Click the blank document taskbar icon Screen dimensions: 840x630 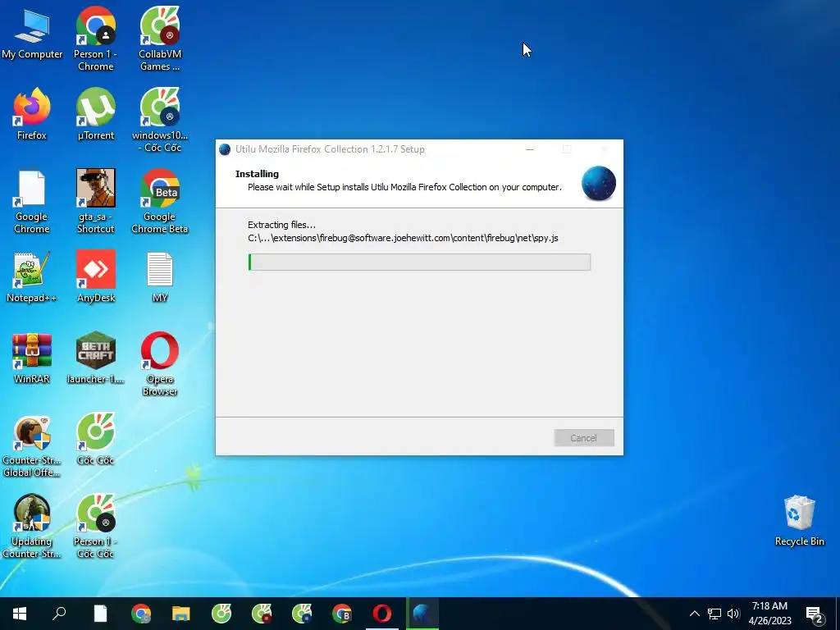tap(101, 614)
